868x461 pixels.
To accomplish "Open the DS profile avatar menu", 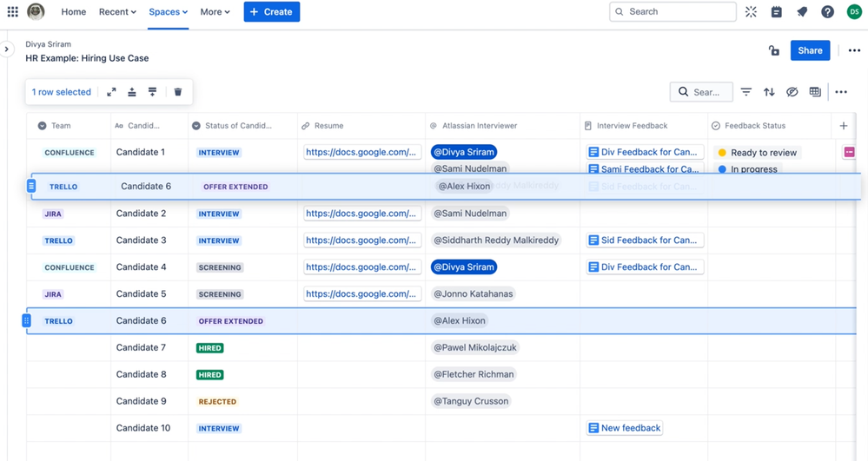I will [854, 11].
